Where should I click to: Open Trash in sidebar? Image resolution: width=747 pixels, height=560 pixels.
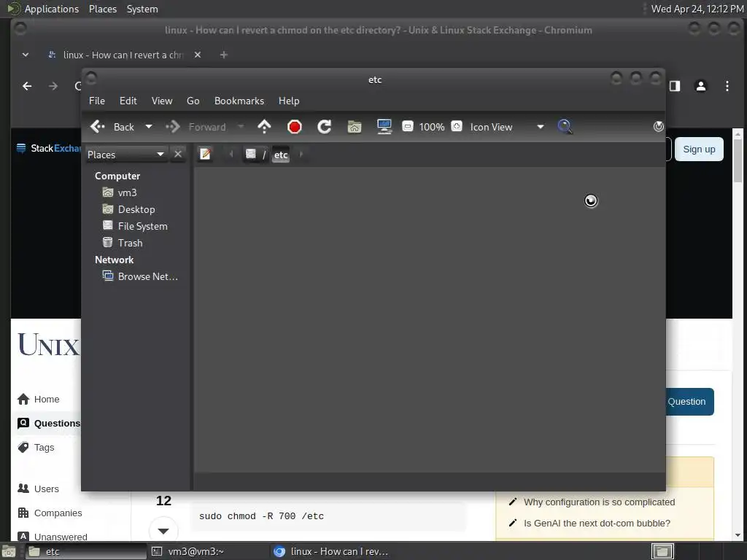tap(130, 243)
